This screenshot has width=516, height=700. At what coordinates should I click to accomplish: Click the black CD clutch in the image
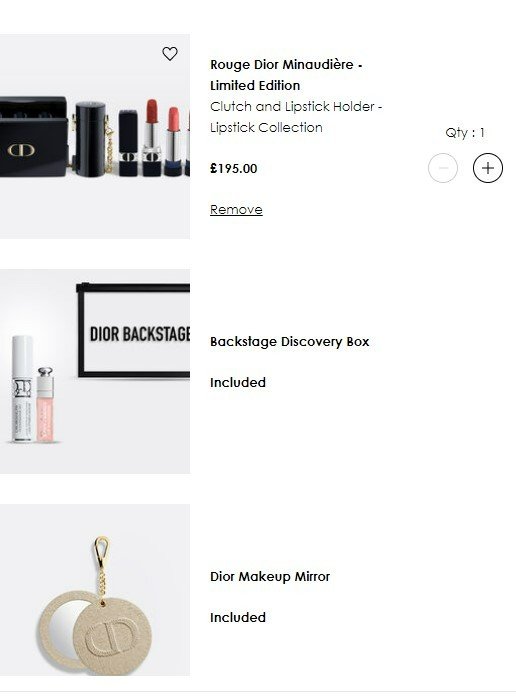(x=33, y=136)
